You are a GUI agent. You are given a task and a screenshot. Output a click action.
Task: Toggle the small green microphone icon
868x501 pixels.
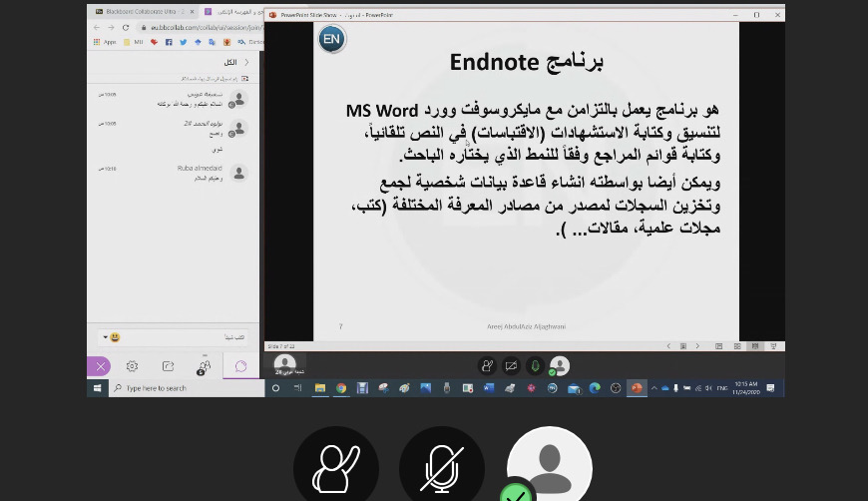(536, 366)
